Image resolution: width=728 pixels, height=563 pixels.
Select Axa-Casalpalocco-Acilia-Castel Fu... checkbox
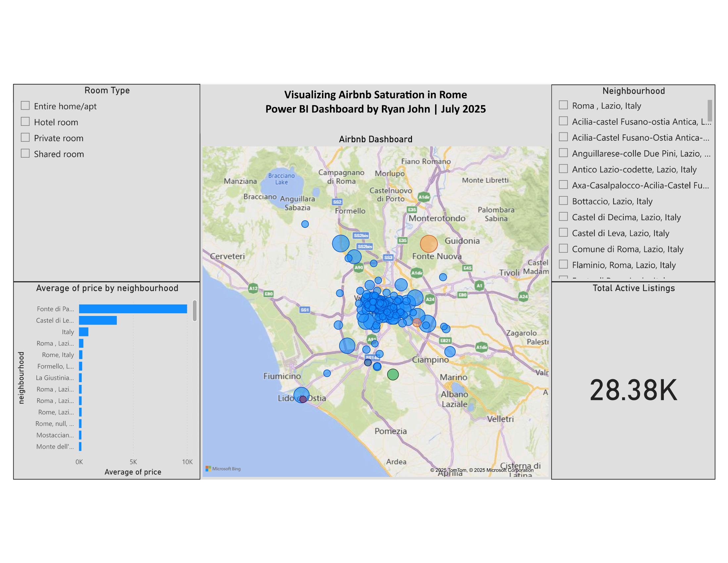coord(563,185)
